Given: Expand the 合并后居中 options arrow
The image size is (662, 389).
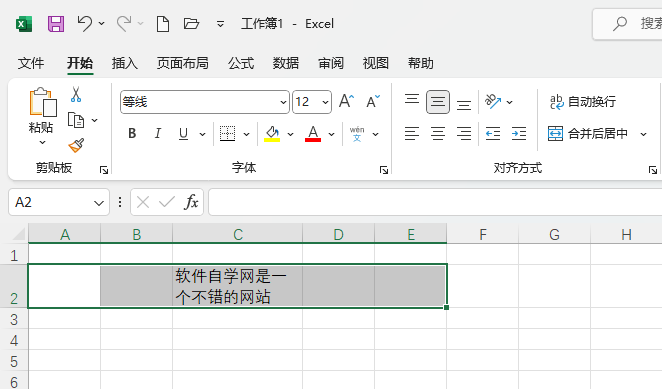Looking at the screenshot, I should (x=643, y=134).
